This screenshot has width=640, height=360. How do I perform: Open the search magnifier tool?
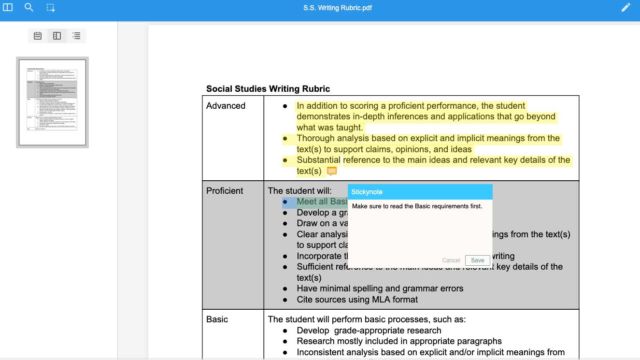29,7
